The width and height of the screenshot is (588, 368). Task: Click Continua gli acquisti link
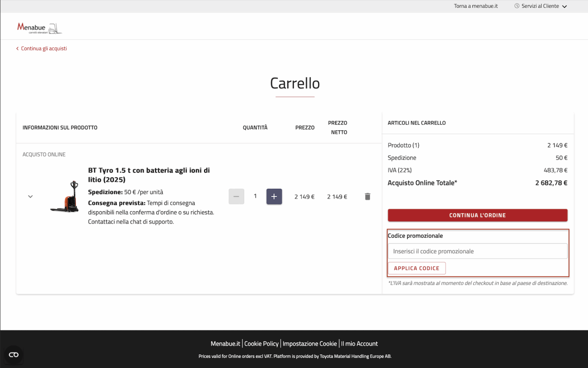pos(44,49)
